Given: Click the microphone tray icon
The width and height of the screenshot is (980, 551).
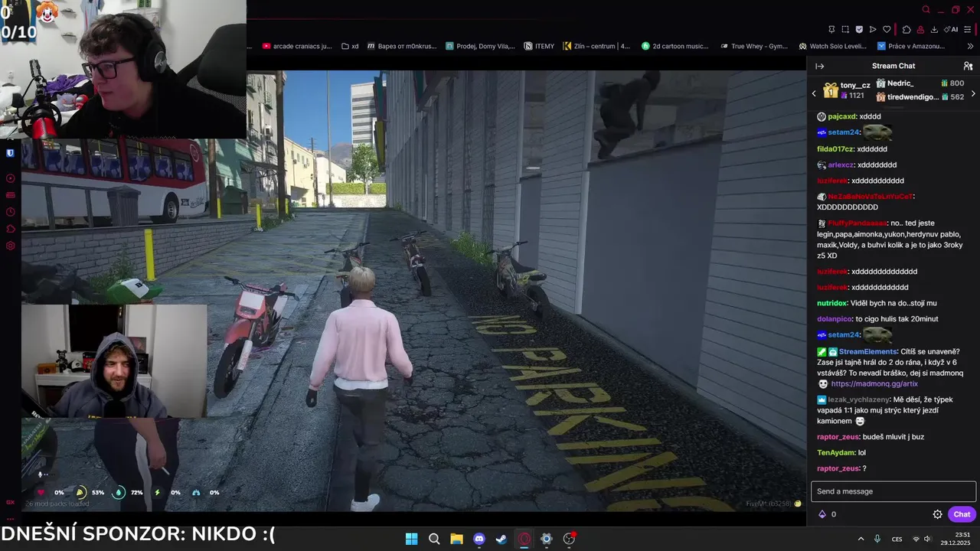Looking at the screenshot, I should pyautogui.click(x=877, y=539).
